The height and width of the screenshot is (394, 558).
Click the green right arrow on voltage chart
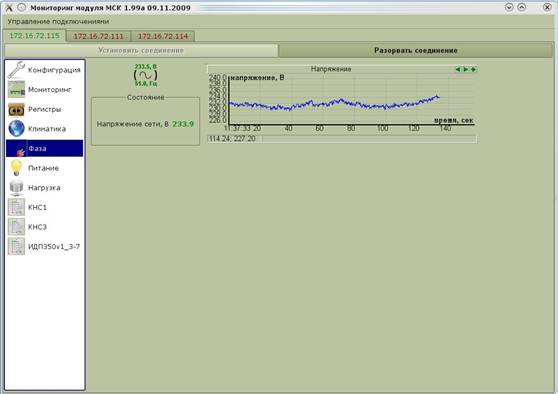pos(465,69)
